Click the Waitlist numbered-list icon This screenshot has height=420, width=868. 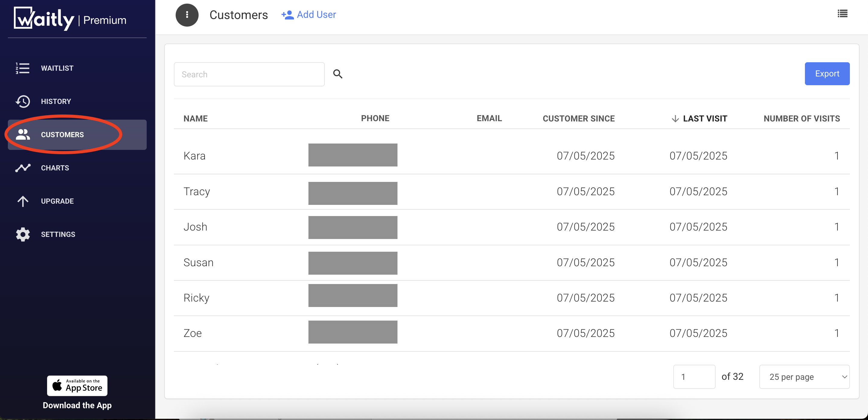click(x=23, y=68)
